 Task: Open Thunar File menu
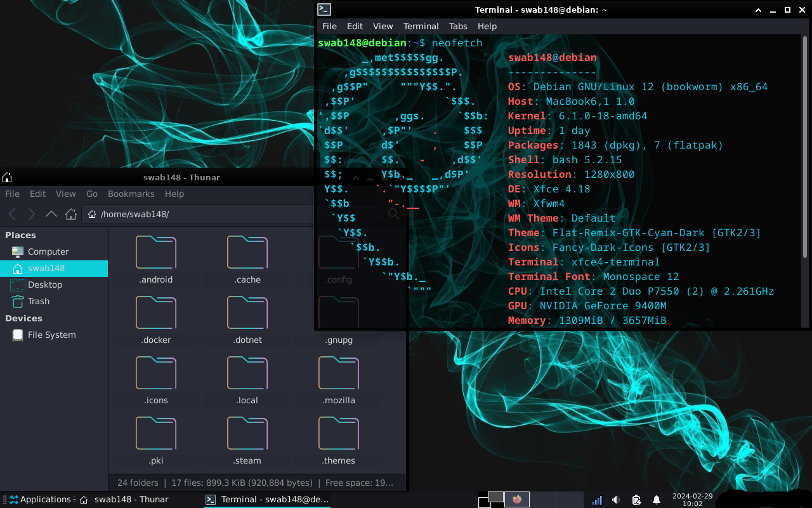pyautogui.click(x=12, y=194)
